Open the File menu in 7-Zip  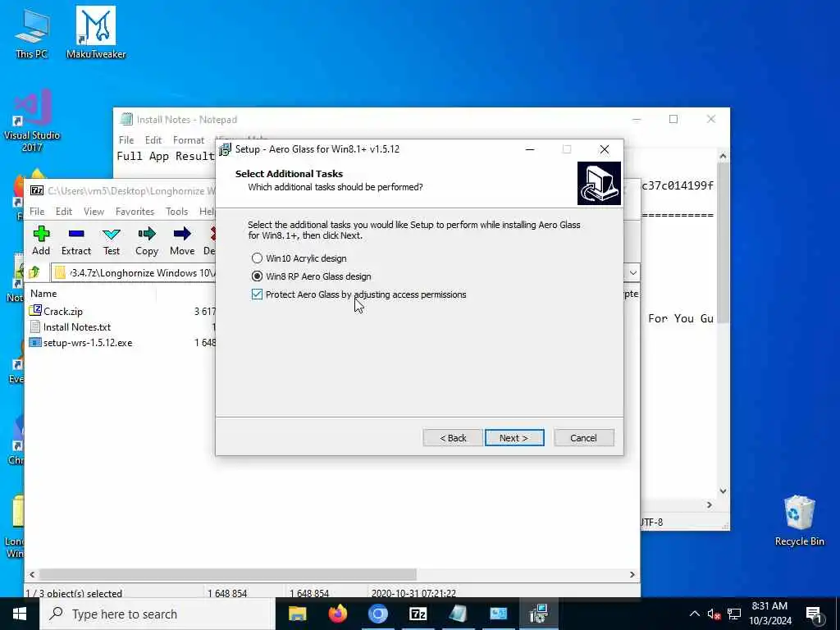(37, 212)
